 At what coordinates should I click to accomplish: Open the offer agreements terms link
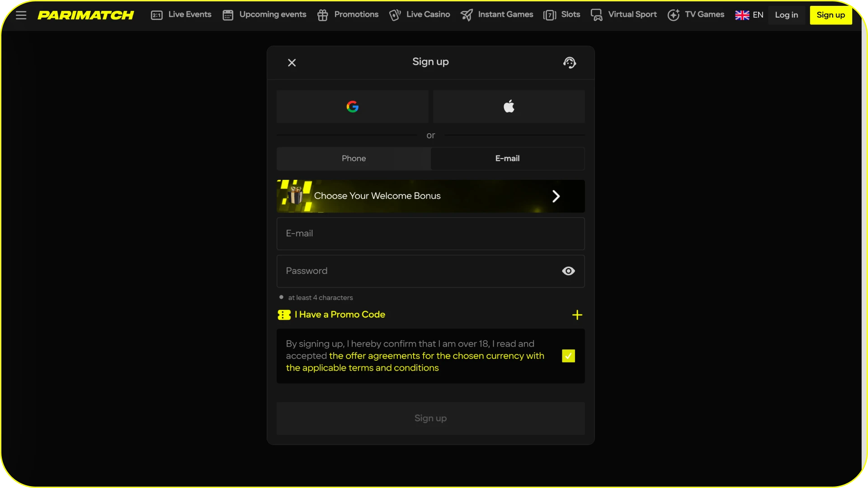[x=415, y=362]
